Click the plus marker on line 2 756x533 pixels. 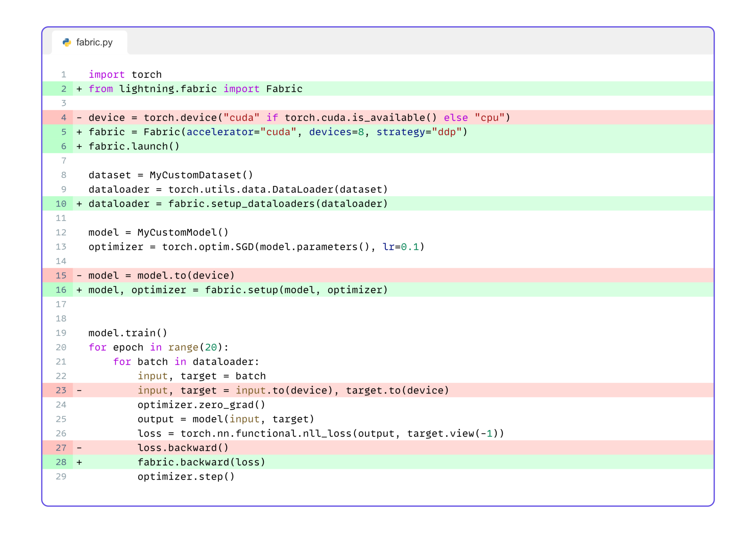click(x=79, y=89)
